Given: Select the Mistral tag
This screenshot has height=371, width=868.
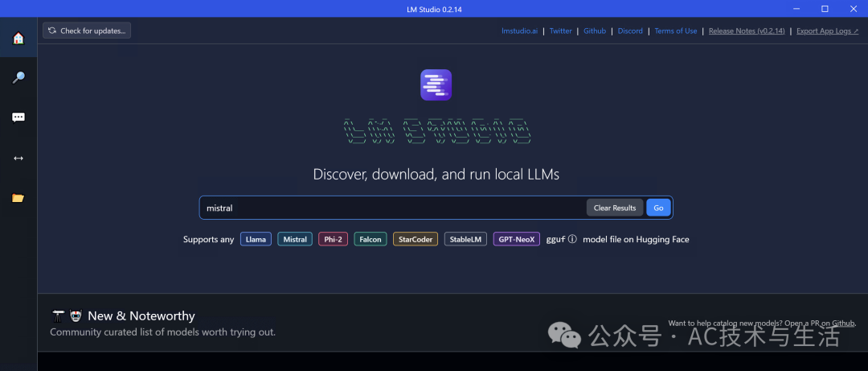Looking at the screenshot, I should click(x=295, y=239).
